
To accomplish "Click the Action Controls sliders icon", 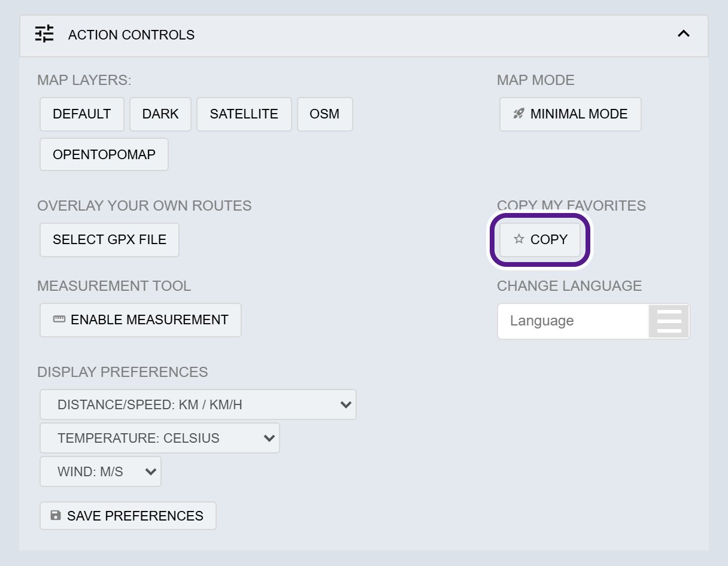I will (x=44, y=34).
